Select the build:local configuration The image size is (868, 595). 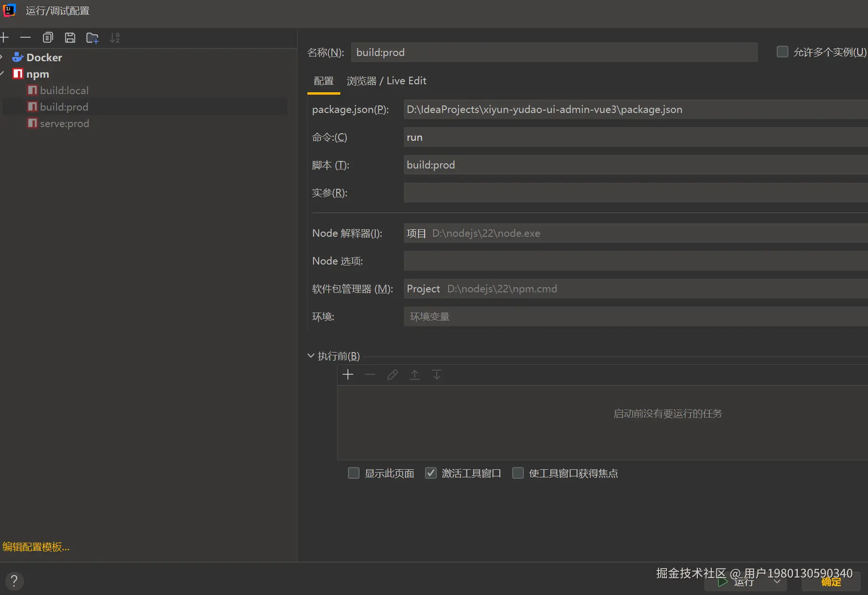[64, 90]
